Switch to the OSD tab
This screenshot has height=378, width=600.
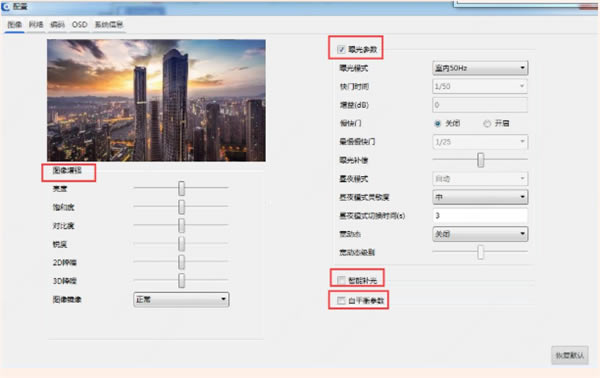[80, 24]
